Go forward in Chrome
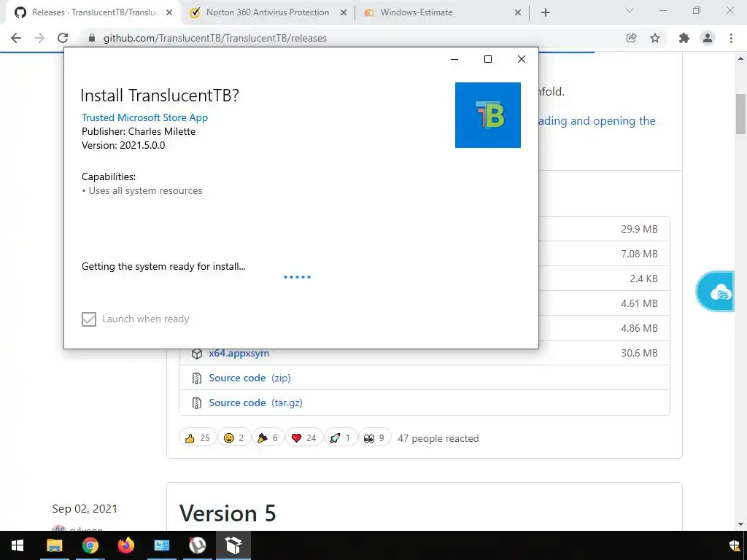747x560 pixels. point(39,38)
